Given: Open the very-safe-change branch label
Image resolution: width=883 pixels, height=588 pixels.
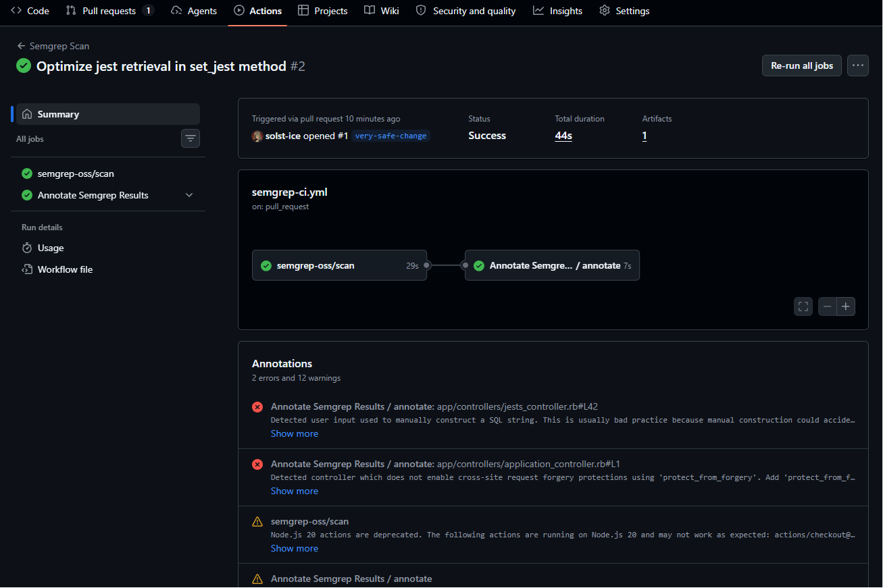Looking at the screenshot, I should click(390, 136).
